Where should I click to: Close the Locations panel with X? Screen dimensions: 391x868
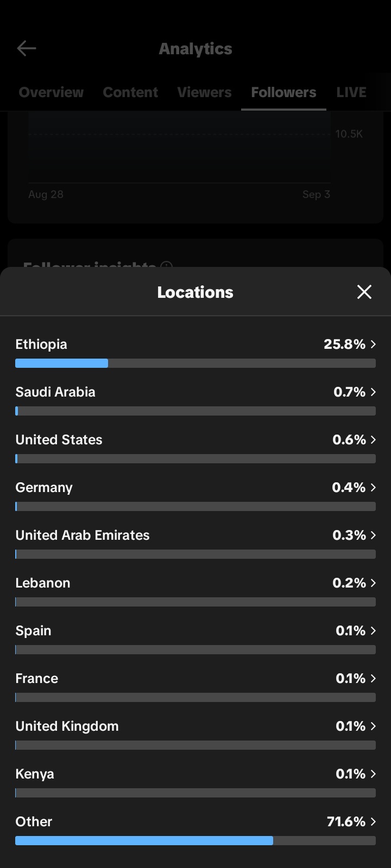tap(364, 292)
